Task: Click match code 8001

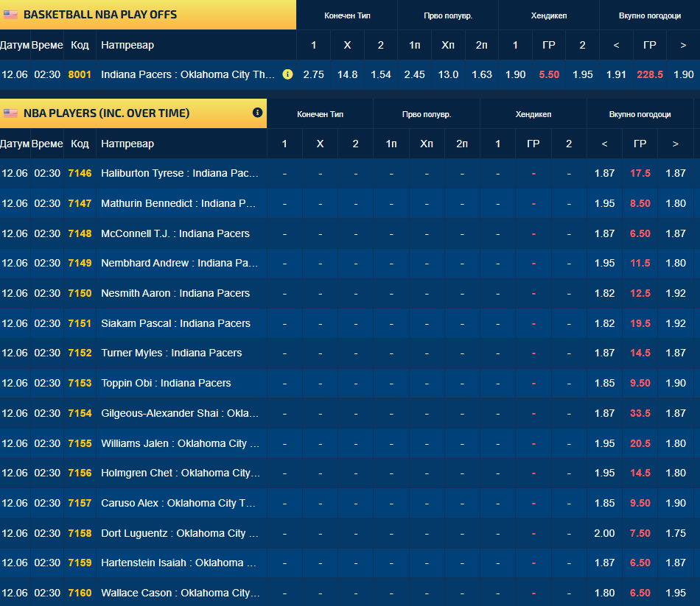Action: pos(80,74)
